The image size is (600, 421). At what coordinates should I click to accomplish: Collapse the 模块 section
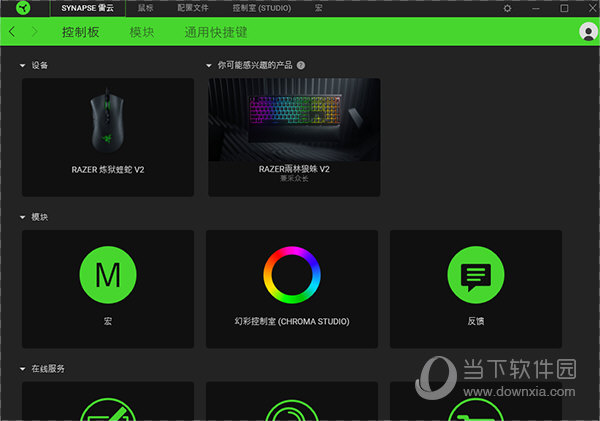[23, 217]
